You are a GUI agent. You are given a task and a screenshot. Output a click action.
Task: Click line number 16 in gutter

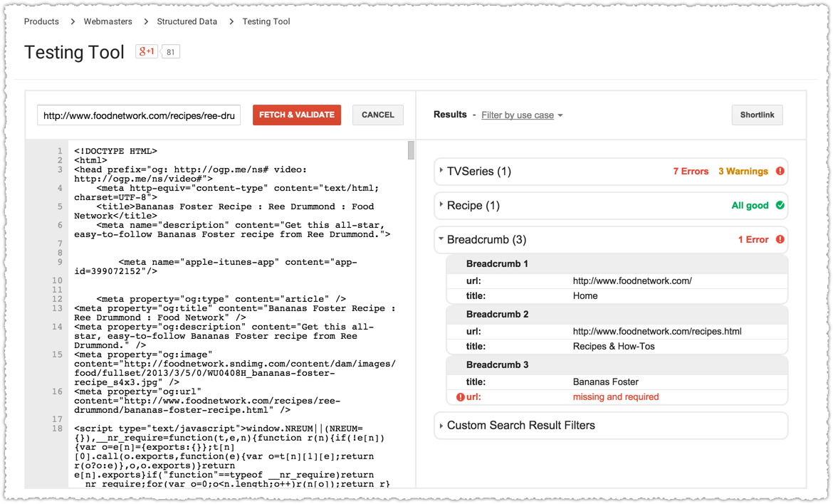[58, 392]
